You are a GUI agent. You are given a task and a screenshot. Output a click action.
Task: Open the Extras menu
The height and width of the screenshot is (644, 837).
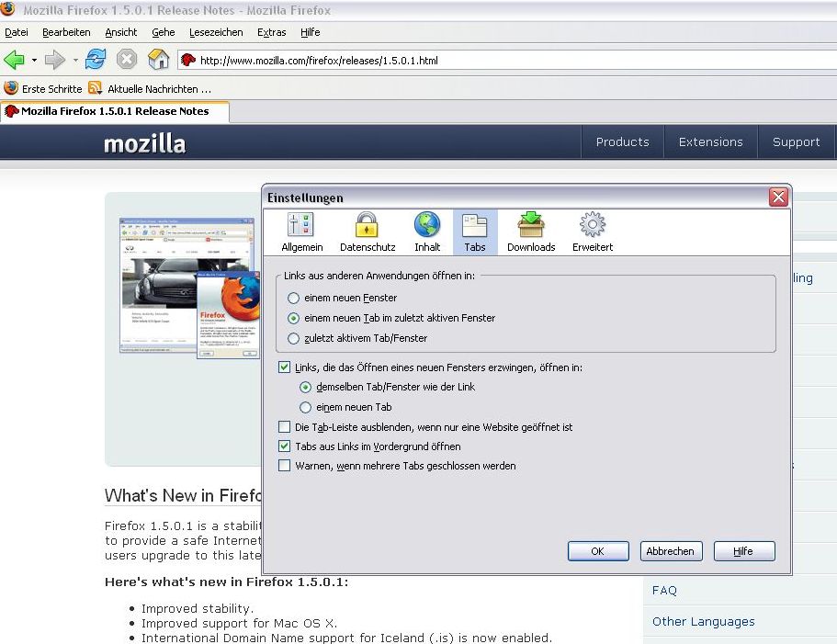coord(272,32)
